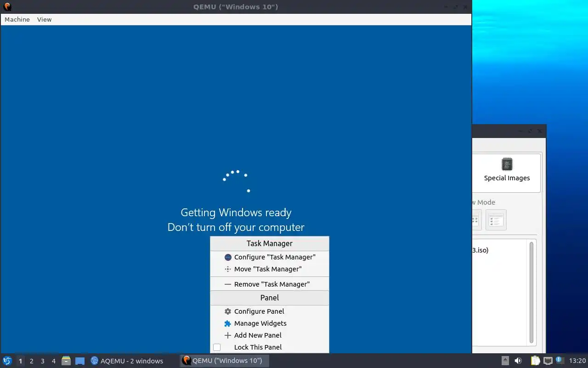Click the network monitor tray icon
The height and width of the screenshot is (368, 588).
tap(548, 361)
